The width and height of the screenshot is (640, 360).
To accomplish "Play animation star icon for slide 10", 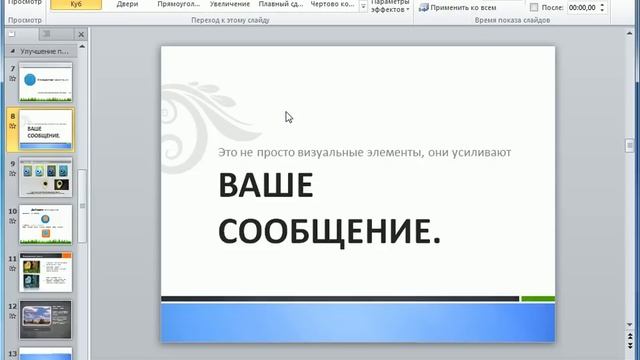I will (13, 221).
